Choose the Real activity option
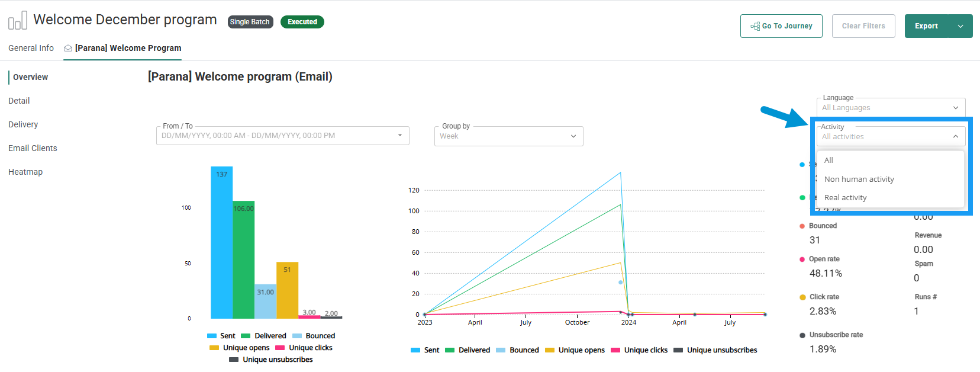 click(845, 198)
